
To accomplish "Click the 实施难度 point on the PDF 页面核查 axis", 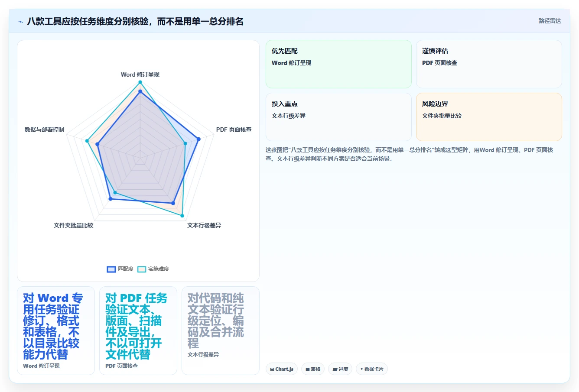I will coord(185,143).
